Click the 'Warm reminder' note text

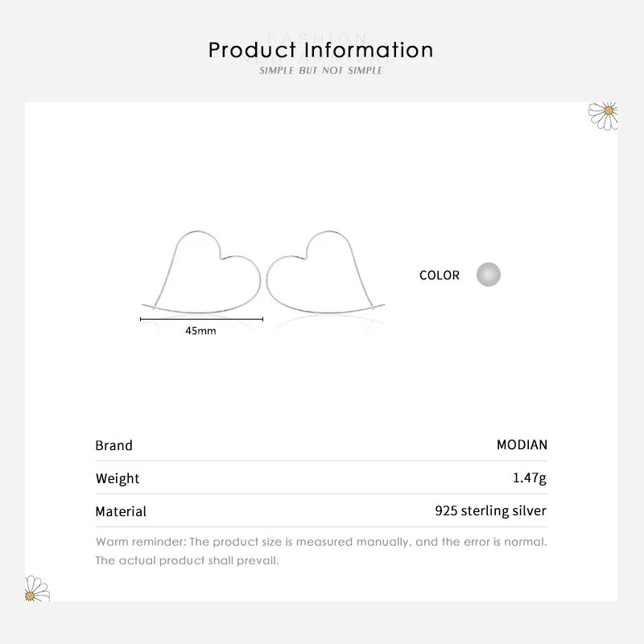(x=321, y=542)
